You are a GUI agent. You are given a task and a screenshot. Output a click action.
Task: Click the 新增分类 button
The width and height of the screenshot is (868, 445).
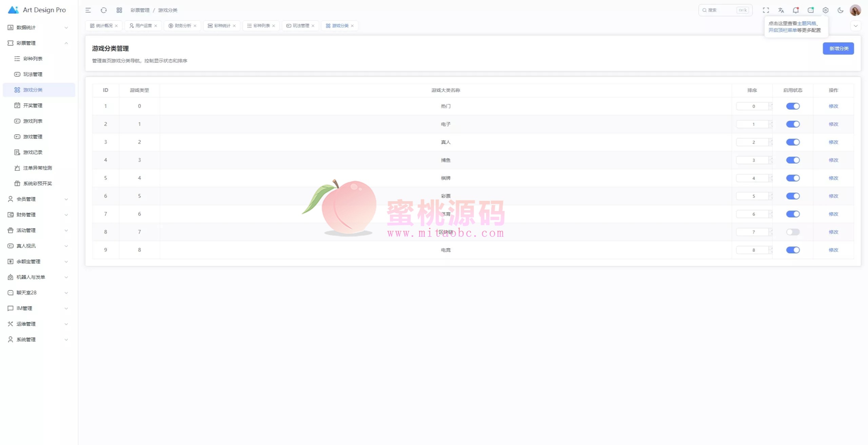[x=838, y=49]
